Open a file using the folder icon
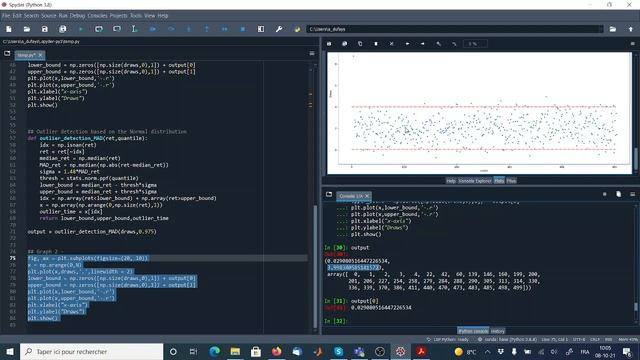The height and width of the screenshot is (360, 640). (x=27, y=29)
